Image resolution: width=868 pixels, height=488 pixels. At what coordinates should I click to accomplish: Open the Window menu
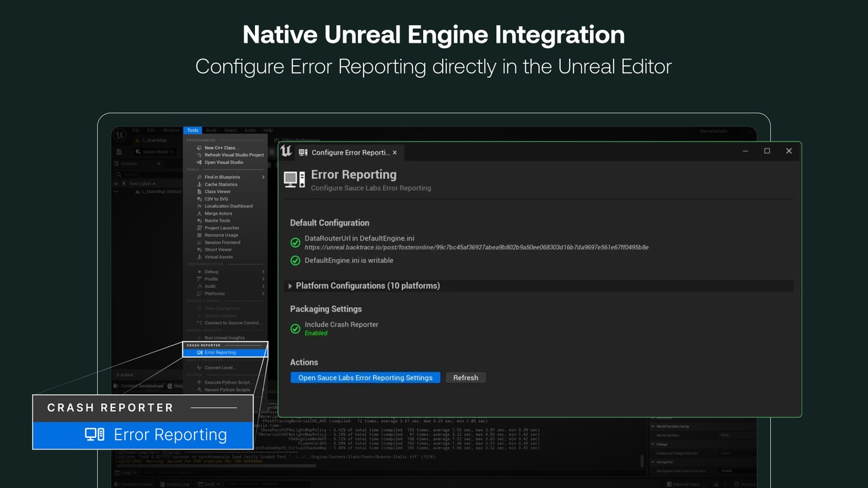171,130
